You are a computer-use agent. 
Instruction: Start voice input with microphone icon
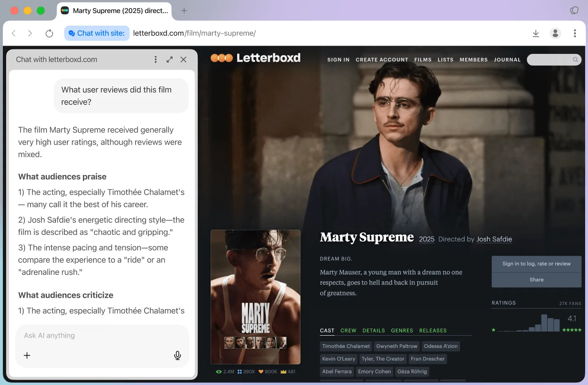tap(178, 355)
